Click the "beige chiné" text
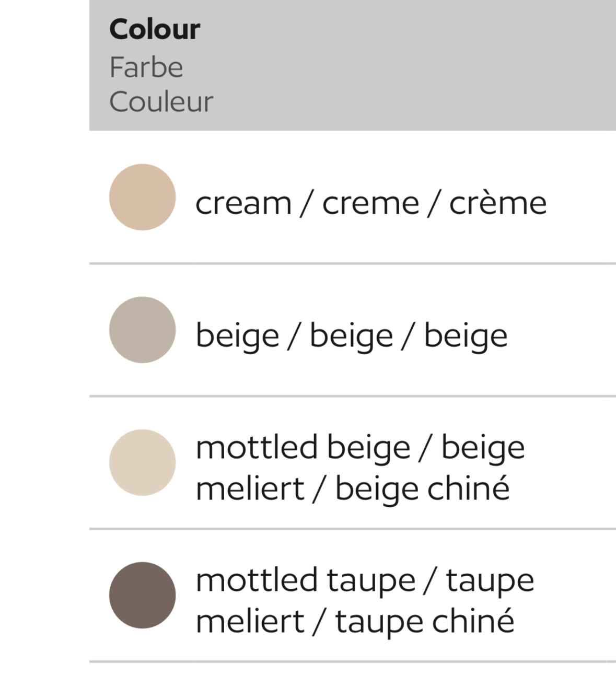616x699 pixels. [422, 489]
